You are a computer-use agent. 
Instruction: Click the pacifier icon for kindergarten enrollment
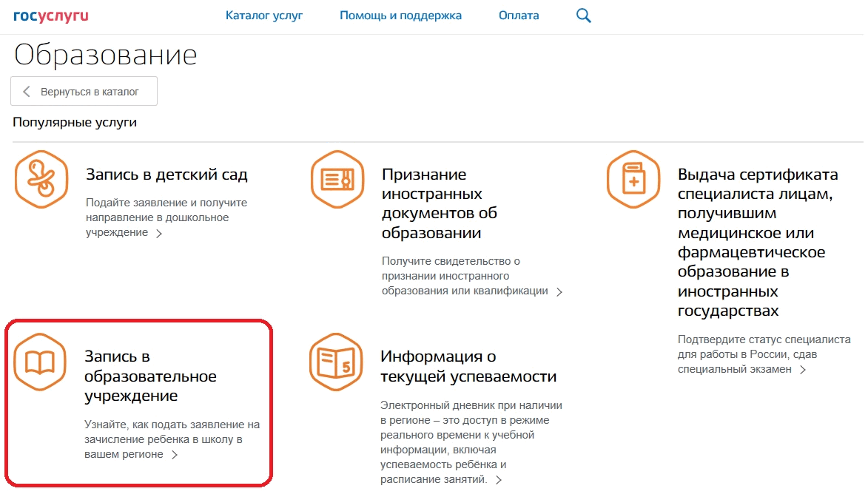pos(41,179)
